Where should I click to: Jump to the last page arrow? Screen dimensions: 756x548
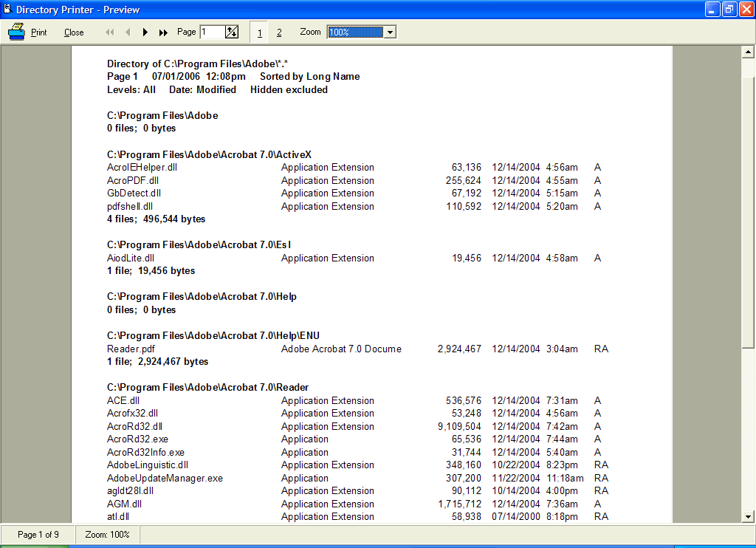click(x=163, y=32)
